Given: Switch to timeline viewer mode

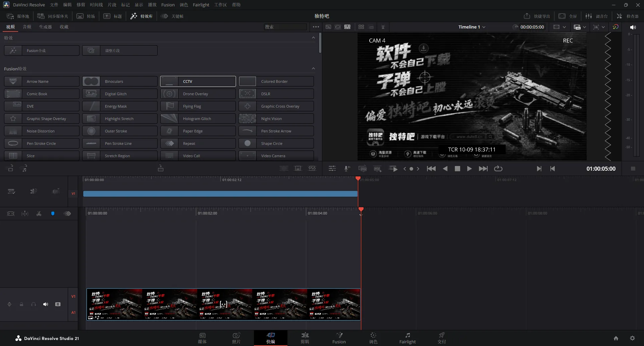Looking at the screenshot, I should [347, 27].
